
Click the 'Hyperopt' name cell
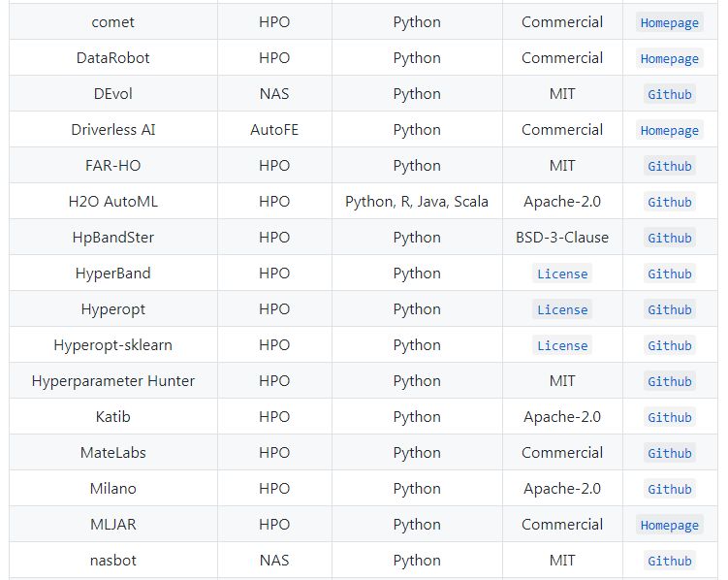coord(112,308)
